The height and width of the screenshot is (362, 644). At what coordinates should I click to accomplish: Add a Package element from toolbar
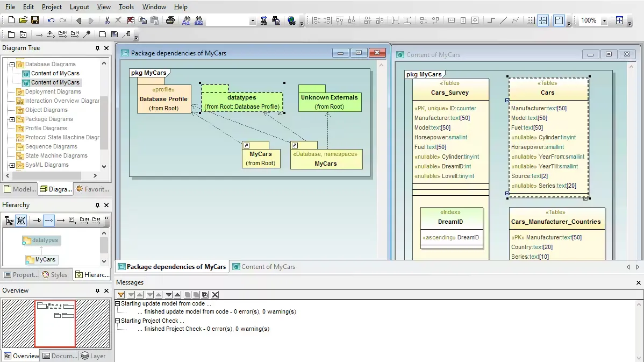click(x=11, y=34)
